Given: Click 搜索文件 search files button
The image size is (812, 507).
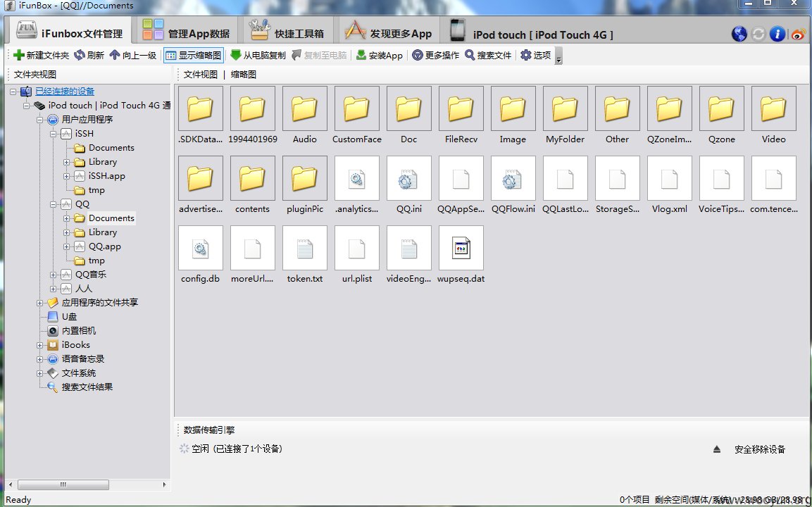Looking at the screenshot, I should pos(488,55).
